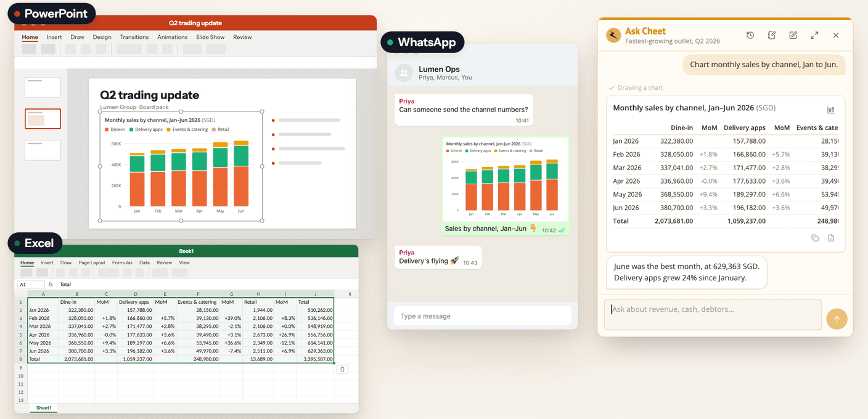This screenshot has width=868, height=419.
Task: Select the View tab in Excel
Action: [184, 262]
